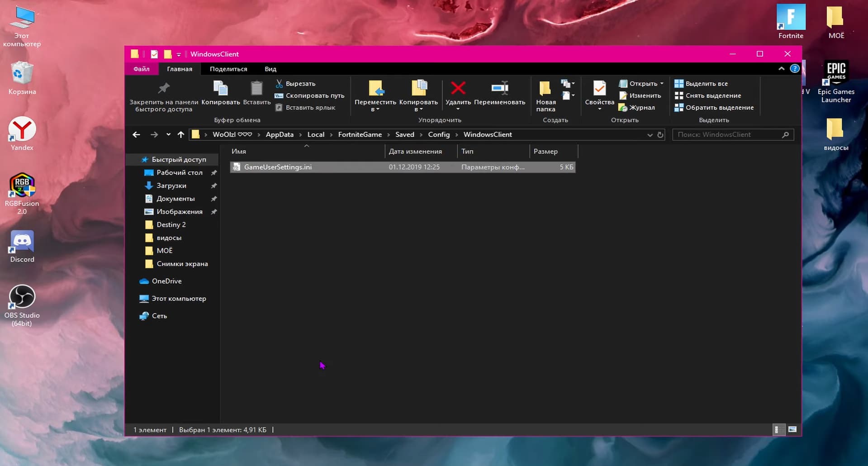868x466 pixels.
Task: Select the GameUserSettings.ini file
Action: point(278,167)
